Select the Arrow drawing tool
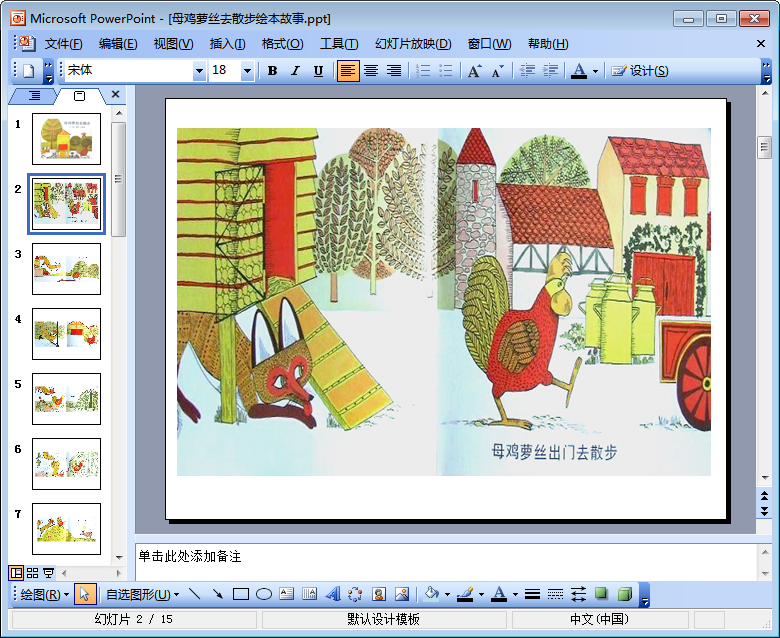 [218, 594]
